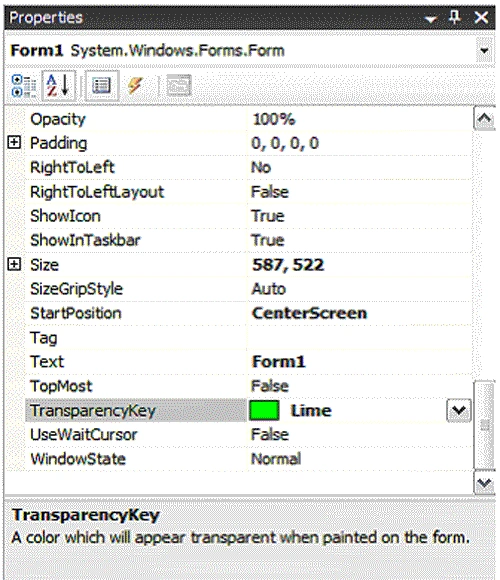Close the Properties panel

pyautogui.click(x=481, y=17)
